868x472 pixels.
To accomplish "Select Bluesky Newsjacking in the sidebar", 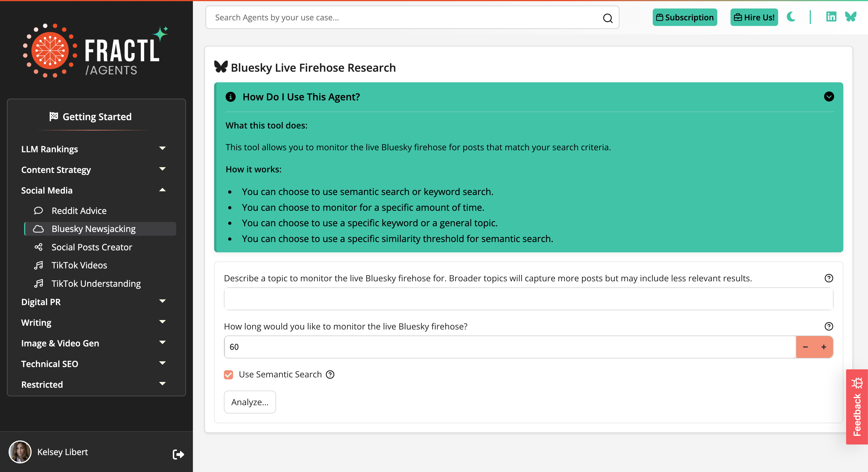I will click(93, 229).
